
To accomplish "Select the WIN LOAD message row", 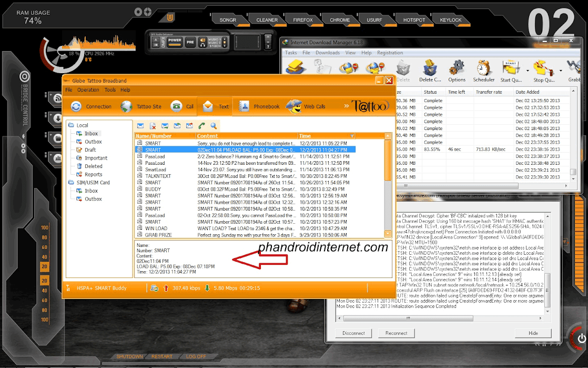I will [x=245, y=228].
